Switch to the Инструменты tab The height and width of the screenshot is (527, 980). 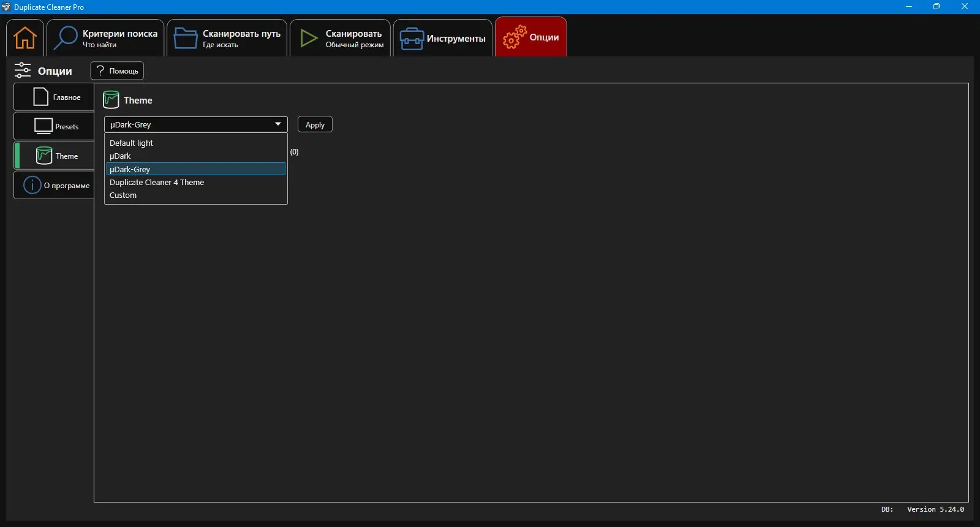click(443, 38)
